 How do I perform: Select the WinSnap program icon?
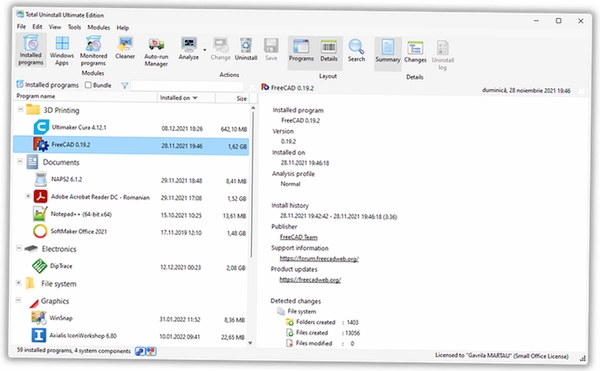[x=39, y=317]
